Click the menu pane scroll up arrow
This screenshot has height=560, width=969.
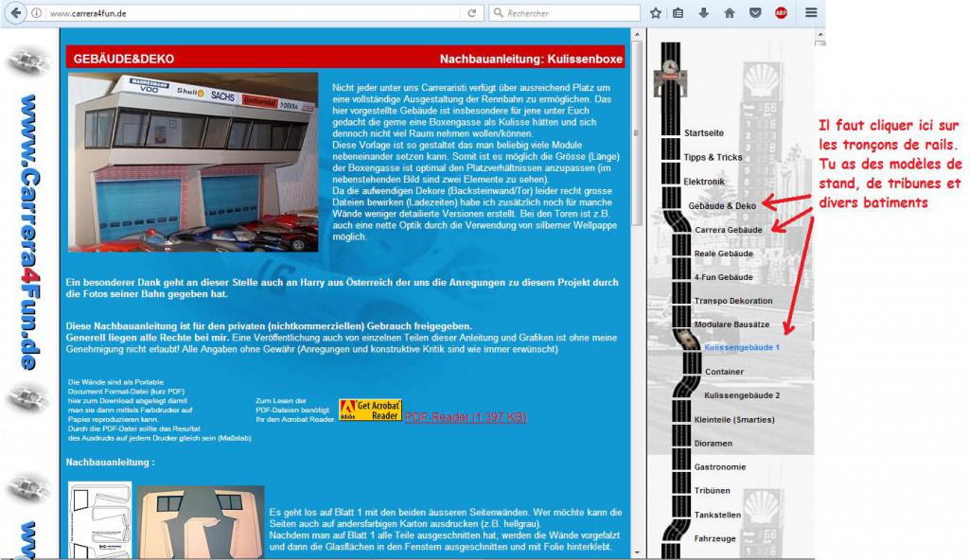pyautogui.click(x=820, y=35)
